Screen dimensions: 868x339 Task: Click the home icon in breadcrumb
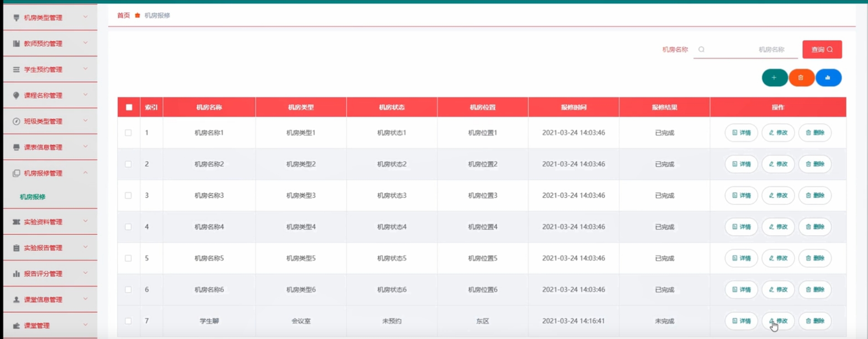[137, 16]
